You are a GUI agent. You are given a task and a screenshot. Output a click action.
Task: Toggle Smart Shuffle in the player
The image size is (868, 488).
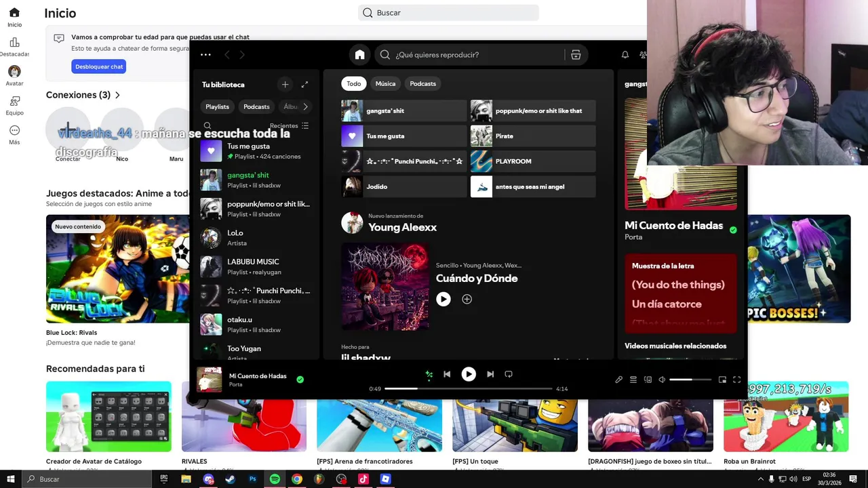[x=429, y=374]
